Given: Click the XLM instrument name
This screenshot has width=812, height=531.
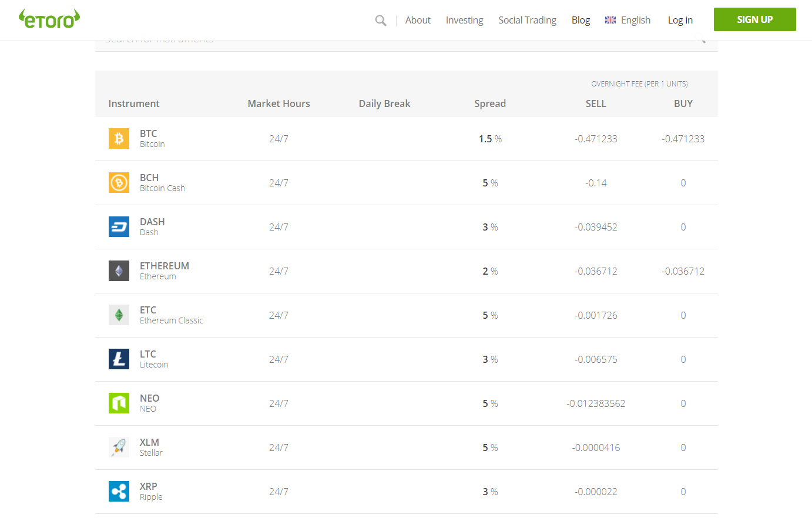Looking at the screenshot, I should tap(149, 442).
